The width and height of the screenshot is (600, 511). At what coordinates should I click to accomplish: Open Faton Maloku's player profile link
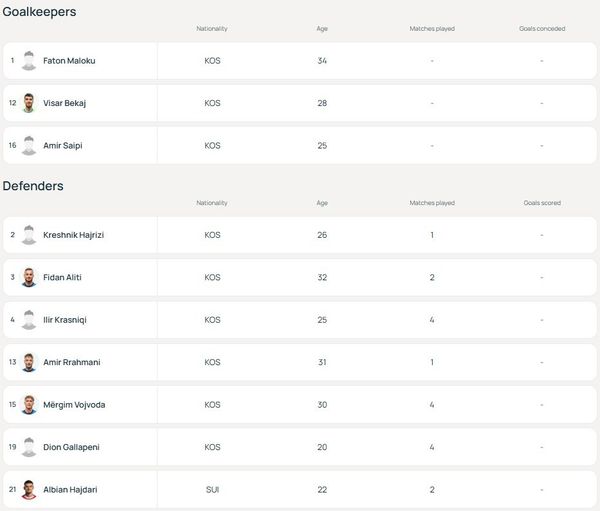[69, 61]
